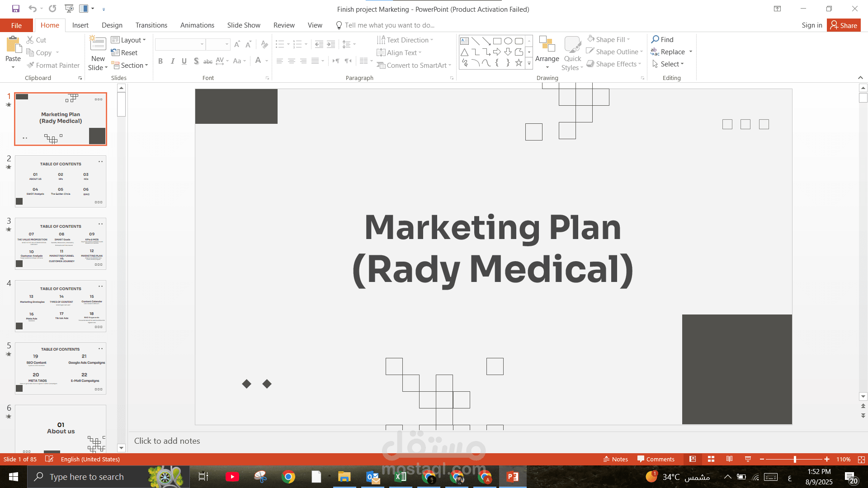Screen dimensions: 868x488
Task: Open the File tab
Action: [x=16, y=25]
